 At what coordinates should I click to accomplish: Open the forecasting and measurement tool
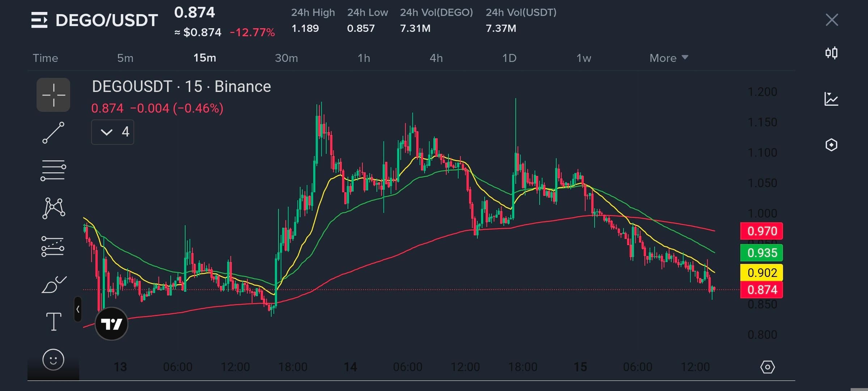53,247
